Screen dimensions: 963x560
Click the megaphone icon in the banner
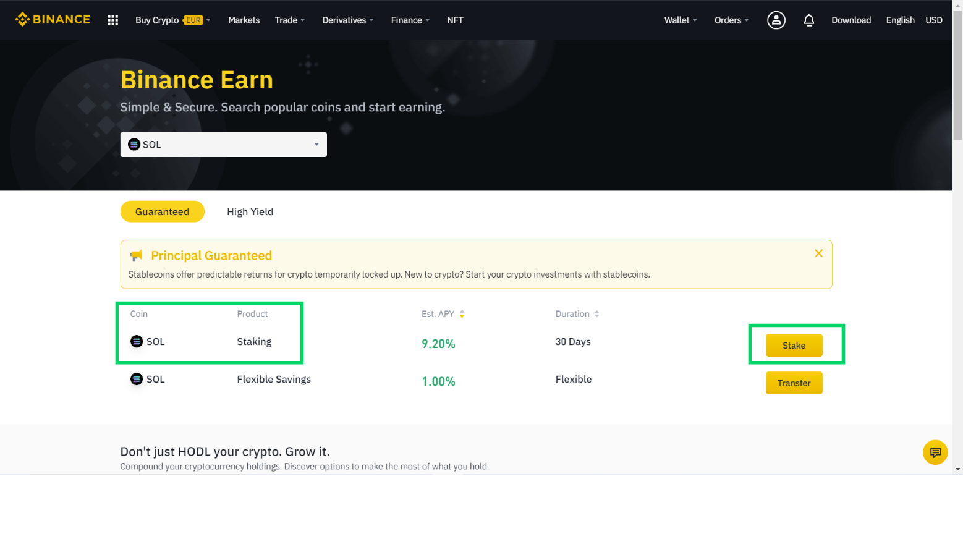click(x=136, y=256)
